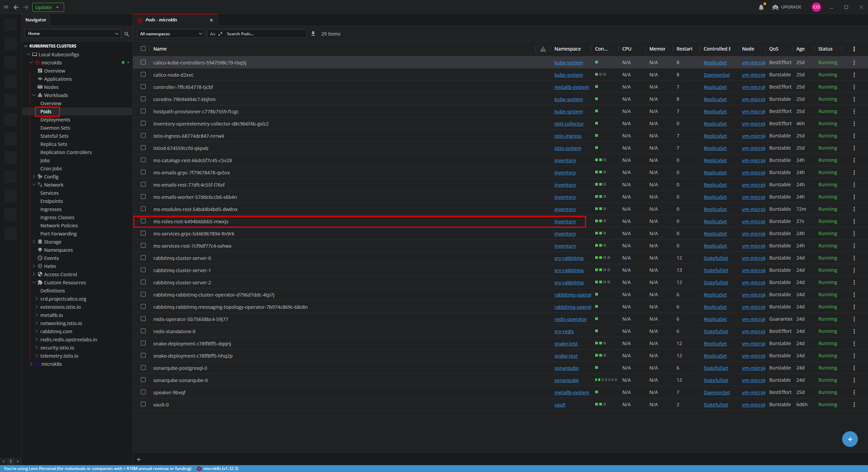Image resolution: width=868 pixels, height=472 pixels.
Task: Close the Pods - microk8s tab
Action: click(211, 20)
